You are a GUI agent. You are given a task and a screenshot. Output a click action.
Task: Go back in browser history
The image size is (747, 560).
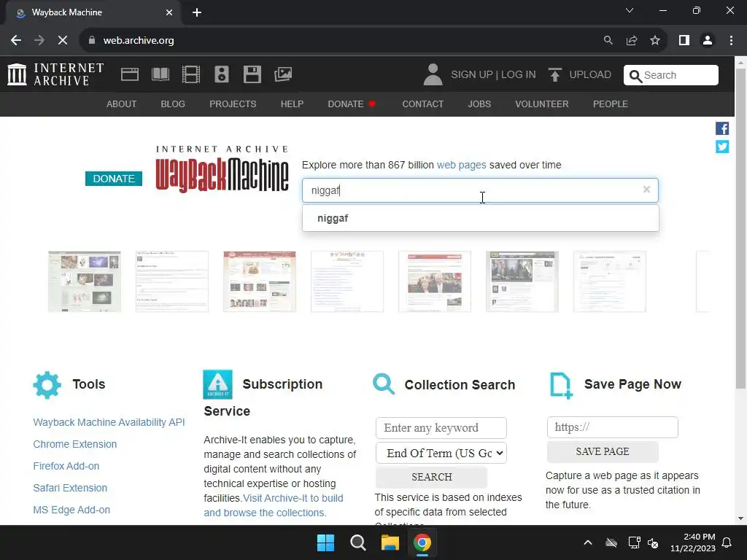click(16, 41)
